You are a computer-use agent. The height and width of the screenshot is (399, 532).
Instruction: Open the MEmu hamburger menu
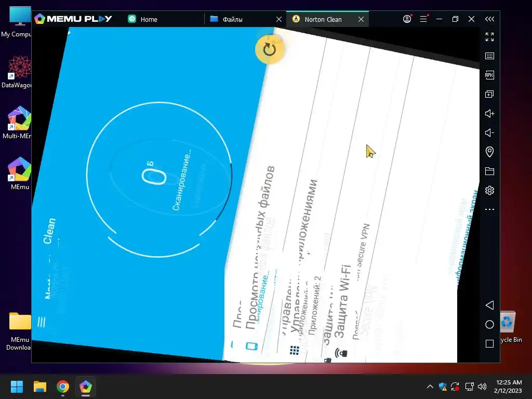424,19
